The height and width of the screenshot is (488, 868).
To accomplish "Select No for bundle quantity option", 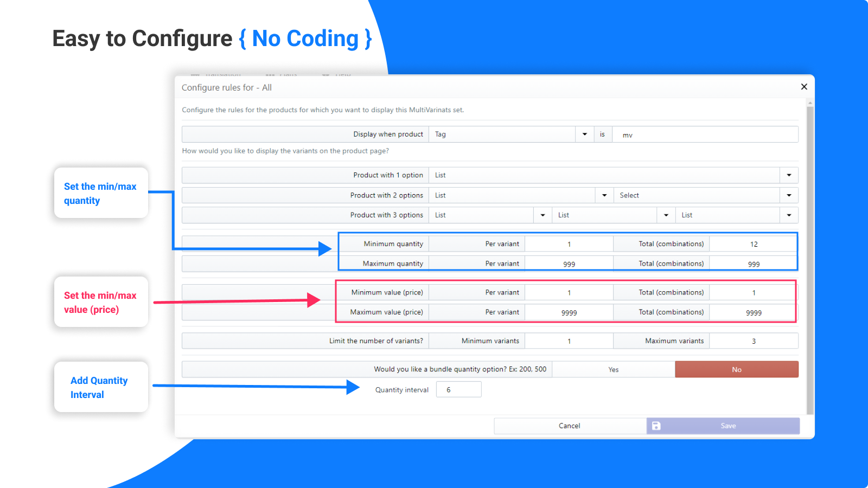I will pos(737,369).
